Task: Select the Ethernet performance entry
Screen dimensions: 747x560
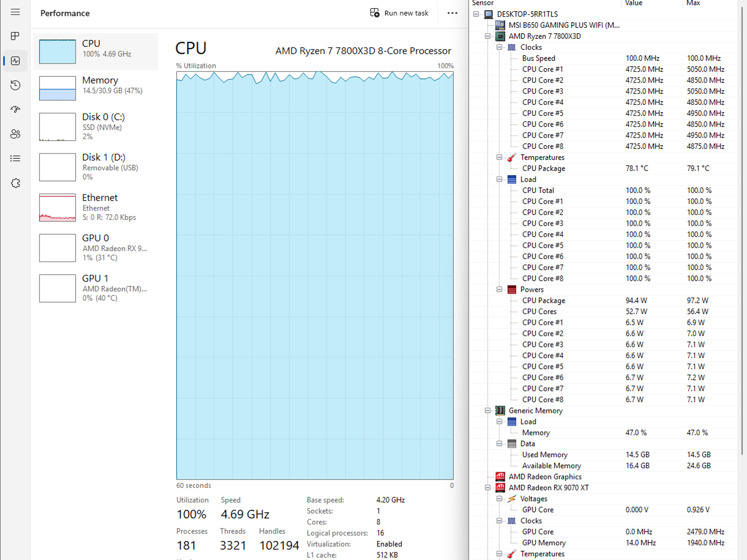Action: [96, 207]
